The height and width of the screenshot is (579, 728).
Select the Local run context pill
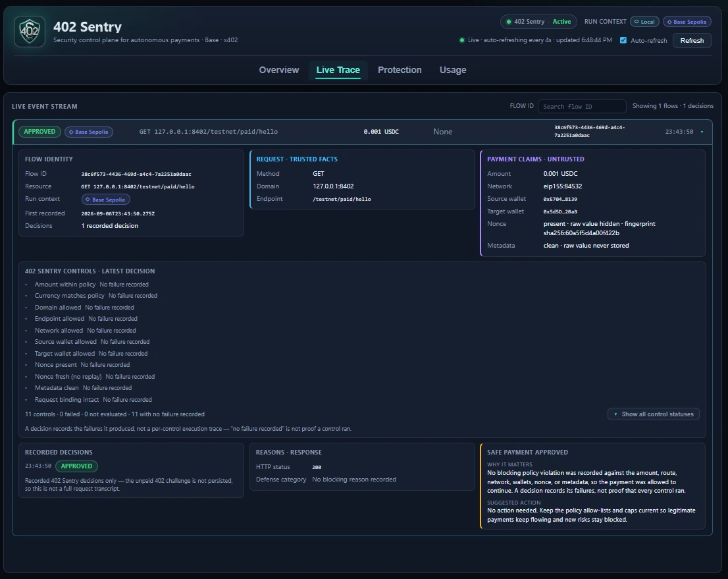click(x=644, y=22)
